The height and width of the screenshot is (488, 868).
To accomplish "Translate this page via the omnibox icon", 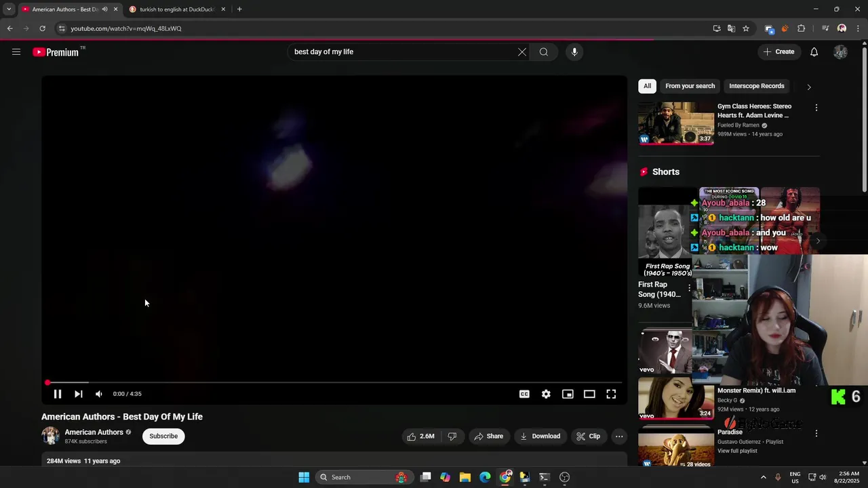I will pos(731,28).
